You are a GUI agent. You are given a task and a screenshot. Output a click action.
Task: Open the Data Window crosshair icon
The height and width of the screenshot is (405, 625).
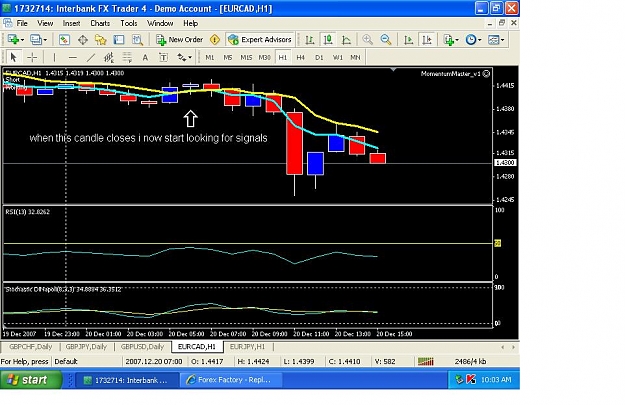click(x=83, y=39)
